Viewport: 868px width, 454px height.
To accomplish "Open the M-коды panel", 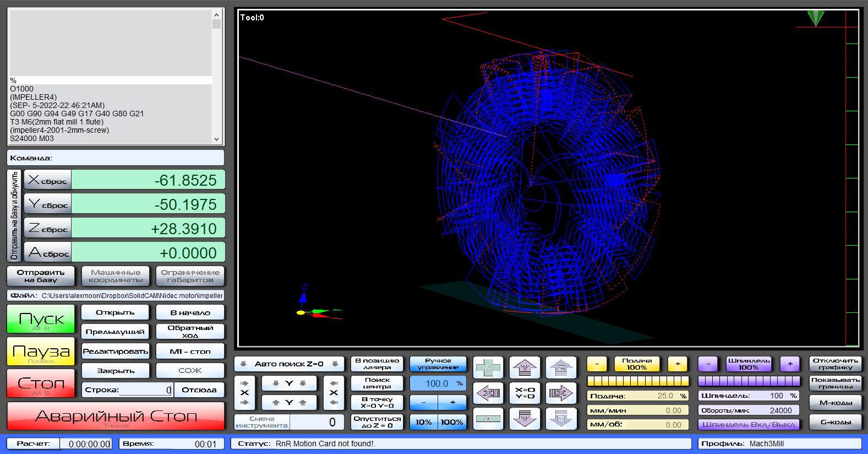I will 835,403.
